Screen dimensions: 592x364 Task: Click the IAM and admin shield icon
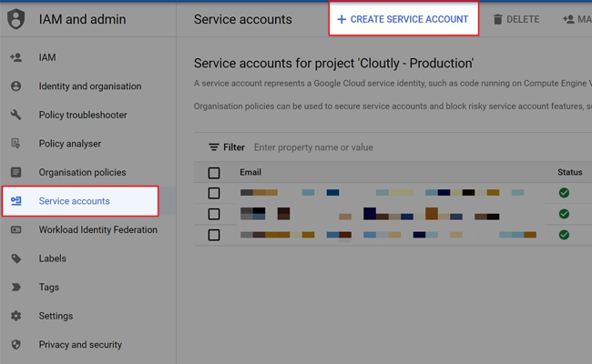[x=16, y=19]
